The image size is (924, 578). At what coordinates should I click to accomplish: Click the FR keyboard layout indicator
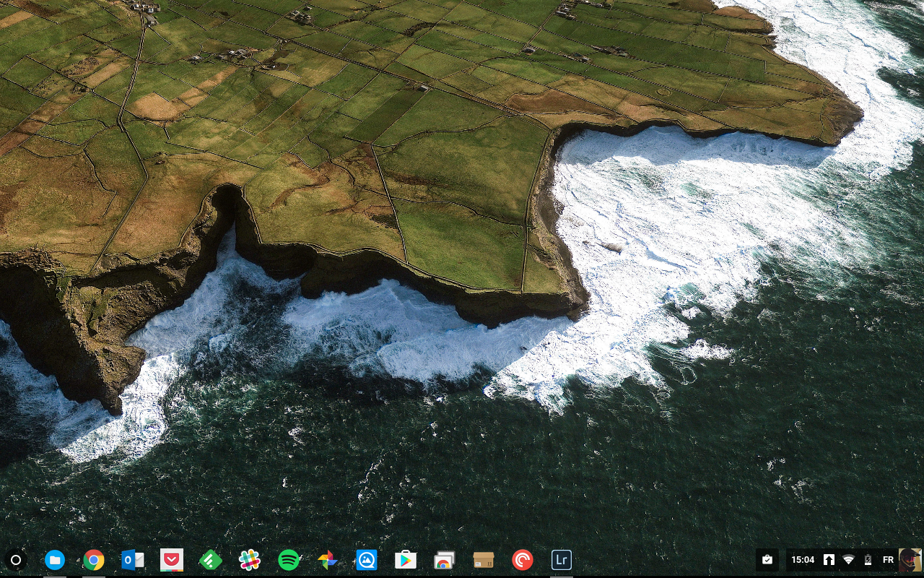click(888, 560)
